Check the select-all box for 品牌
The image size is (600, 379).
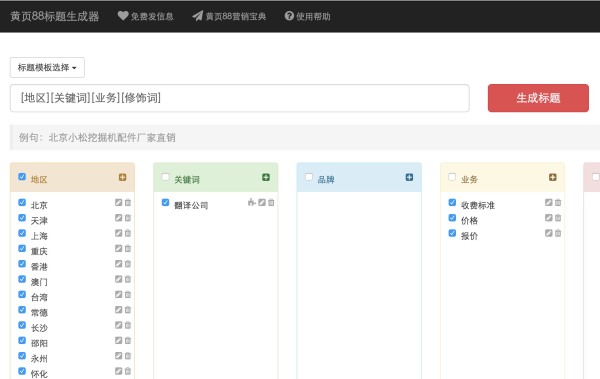(309, 177)
